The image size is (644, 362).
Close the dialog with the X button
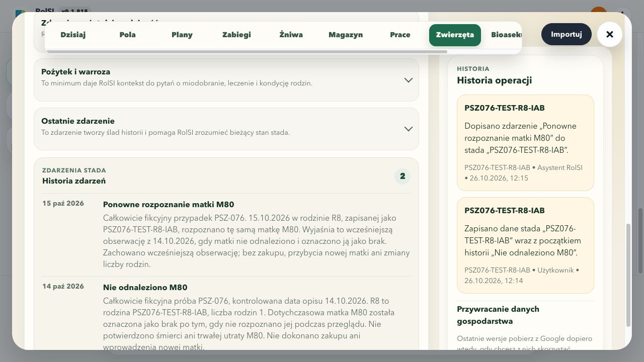[610, 35]
